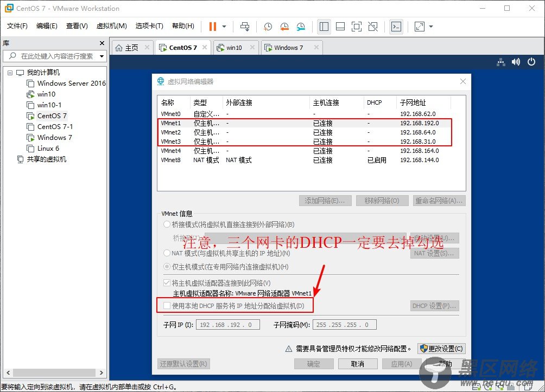Open the 选项卡(T) menu
Viewport: 545px width, 392px height.
[x=149, y=26]
